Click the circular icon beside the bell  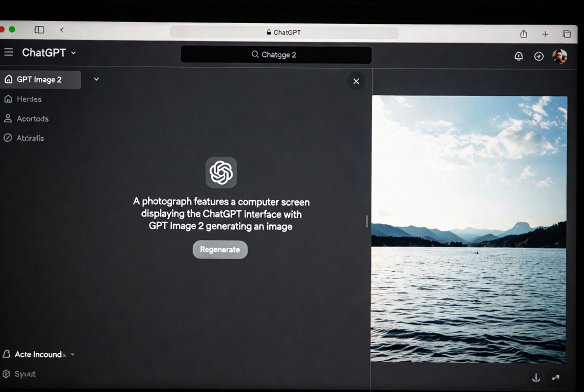(x=538, y=56)
